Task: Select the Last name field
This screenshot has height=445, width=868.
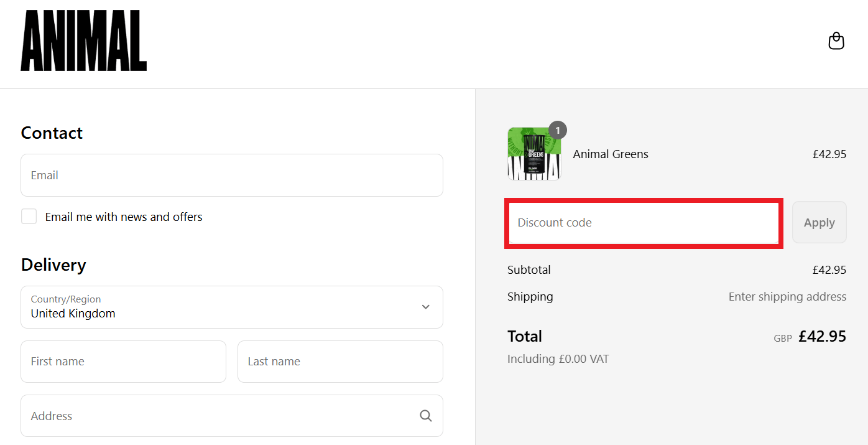Action: (339, 362)
